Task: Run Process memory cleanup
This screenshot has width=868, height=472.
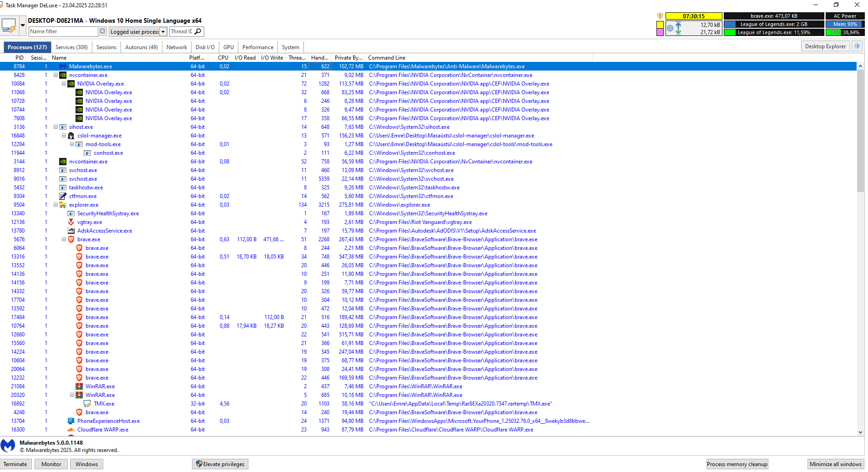Action: (737, 464)
